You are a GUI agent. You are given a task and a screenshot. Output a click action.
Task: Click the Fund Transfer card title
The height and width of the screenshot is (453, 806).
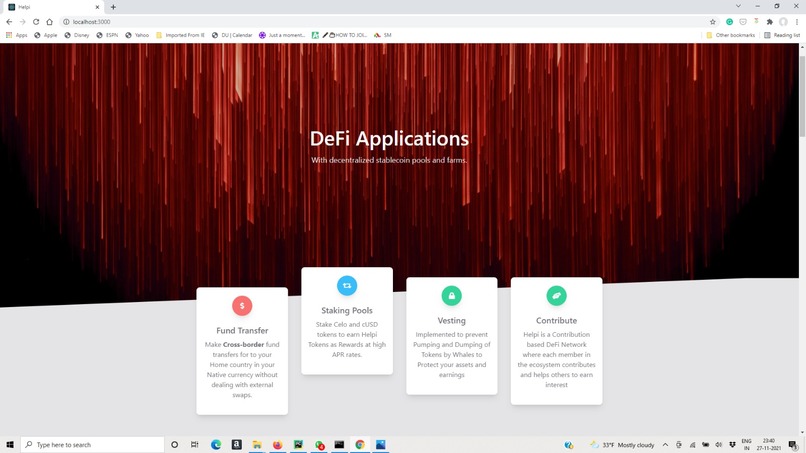[242, 331]
